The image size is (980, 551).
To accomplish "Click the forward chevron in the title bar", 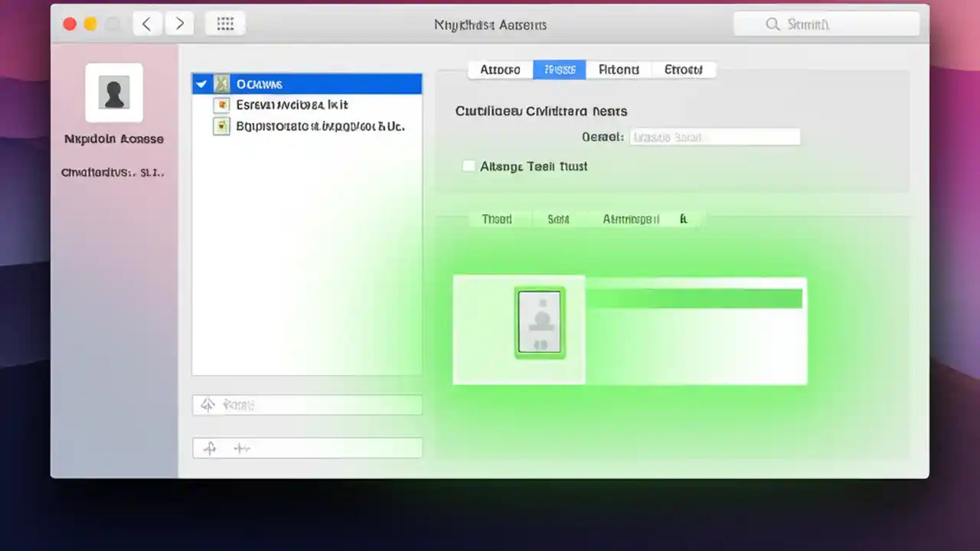I will coord(179,23).
